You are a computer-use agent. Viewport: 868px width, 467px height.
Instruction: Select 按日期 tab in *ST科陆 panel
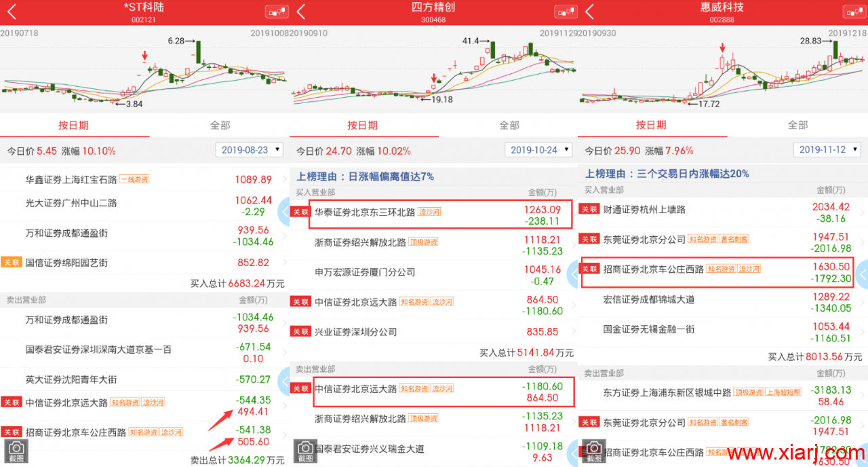click(73, 126)
